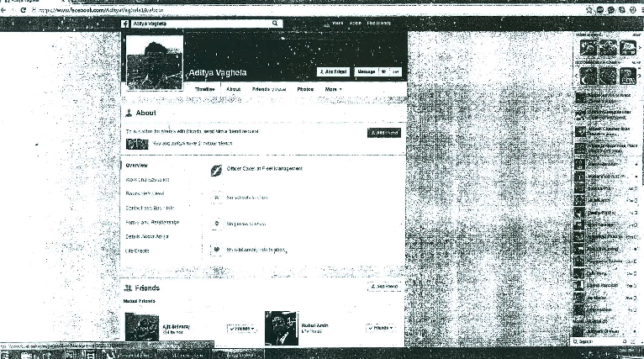Click the Windows Start button
Screen dimensions: 644x359
6,355
